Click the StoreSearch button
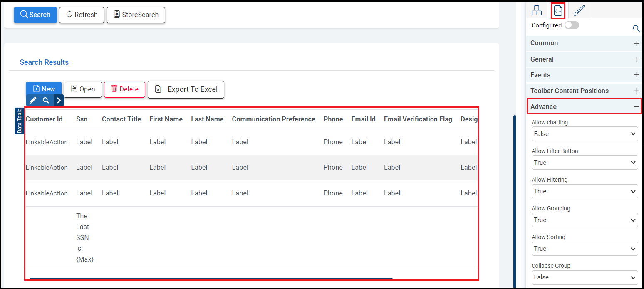The height and width of the screenshot is (289, 644). tap(136, 15)
